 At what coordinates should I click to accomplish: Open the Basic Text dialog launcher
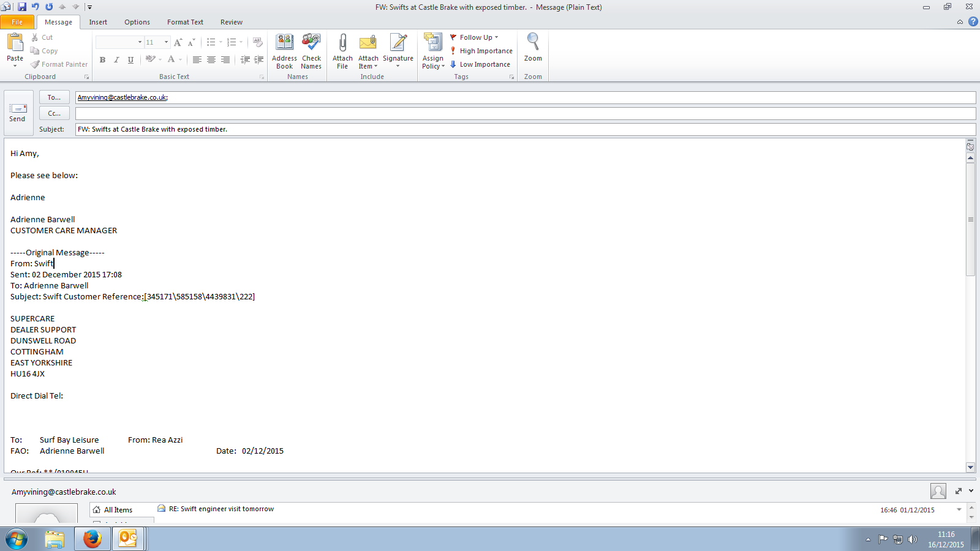click(x=262, y=77)
